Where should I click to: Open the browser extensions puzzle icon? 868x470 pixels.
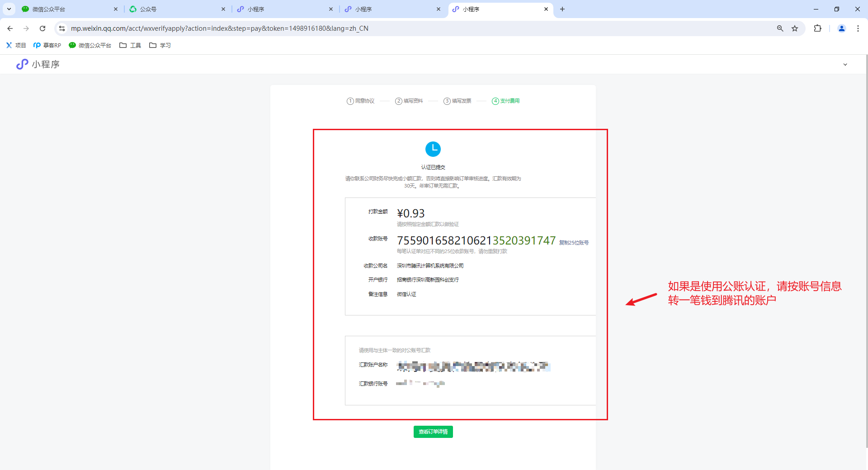[817, 28]
